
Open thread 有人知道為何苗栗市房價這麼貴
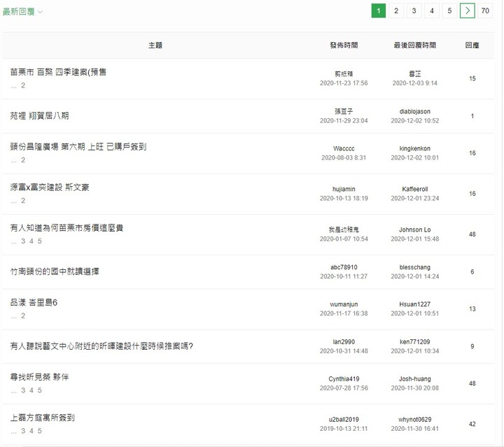click(67, 227)
